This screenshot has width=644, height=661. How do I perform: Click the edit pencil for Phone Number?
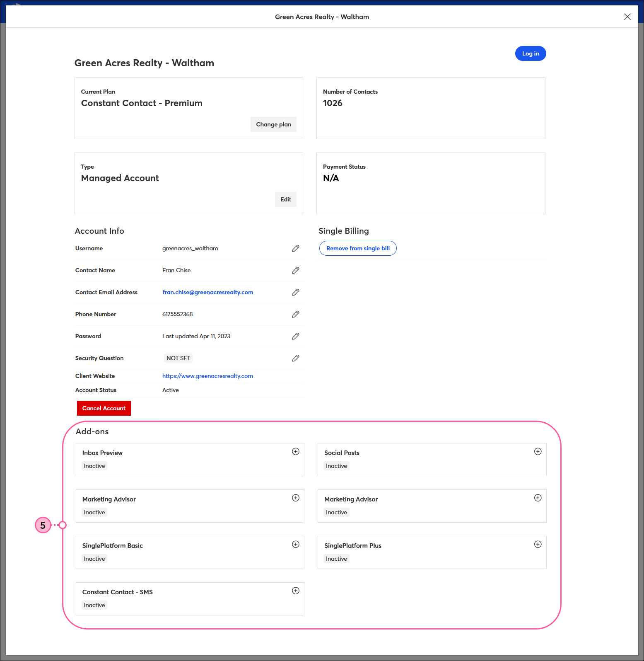(x=296, y=314)
